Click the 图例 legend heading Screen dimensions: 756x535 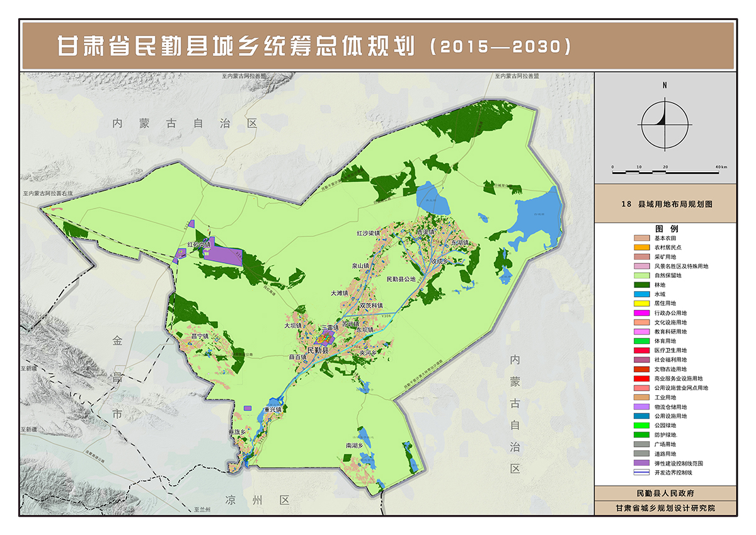point(665,228)
